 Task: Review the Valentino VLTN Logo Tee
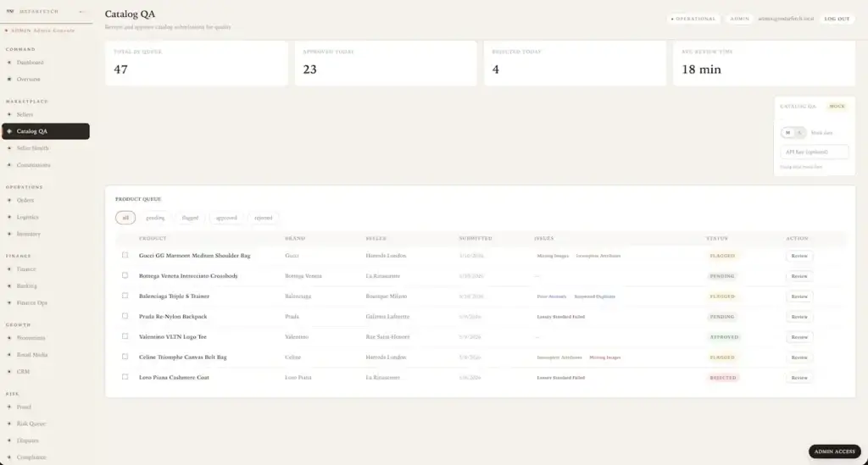pos(799,337)
